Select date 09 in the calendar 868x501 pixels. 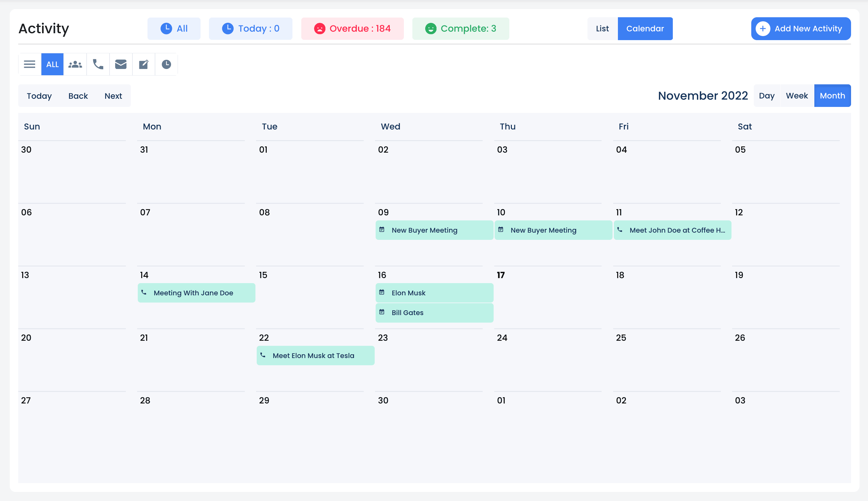tap(383, 212)
